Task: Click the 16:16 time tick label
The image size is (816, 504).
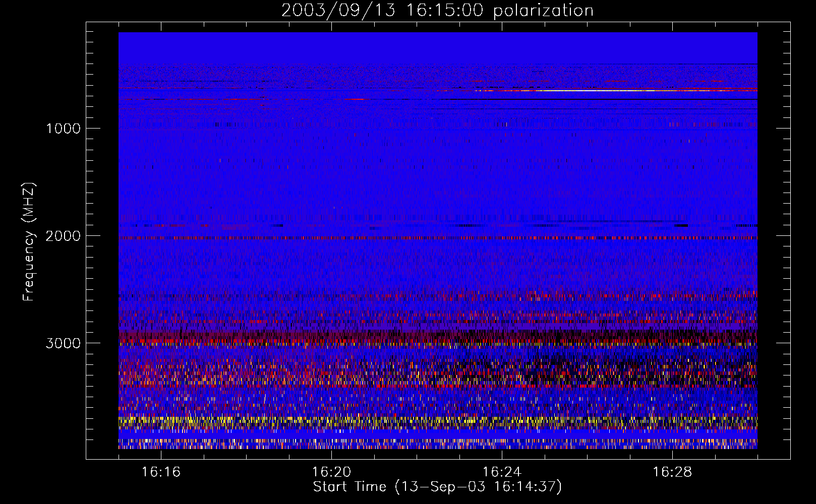Action: (x=161, y=472)
